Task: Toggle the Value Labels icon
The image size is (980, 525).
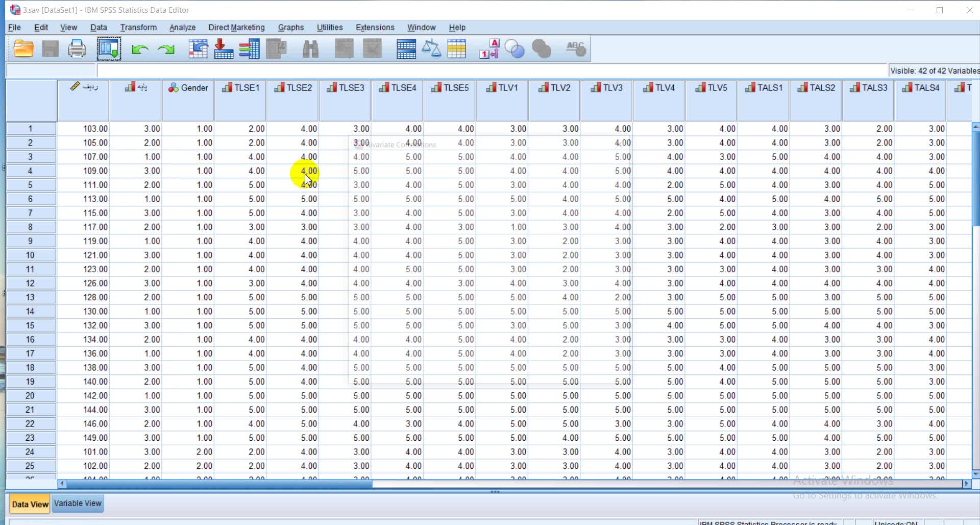Action: pyautogui.click(x=488, y=49)
